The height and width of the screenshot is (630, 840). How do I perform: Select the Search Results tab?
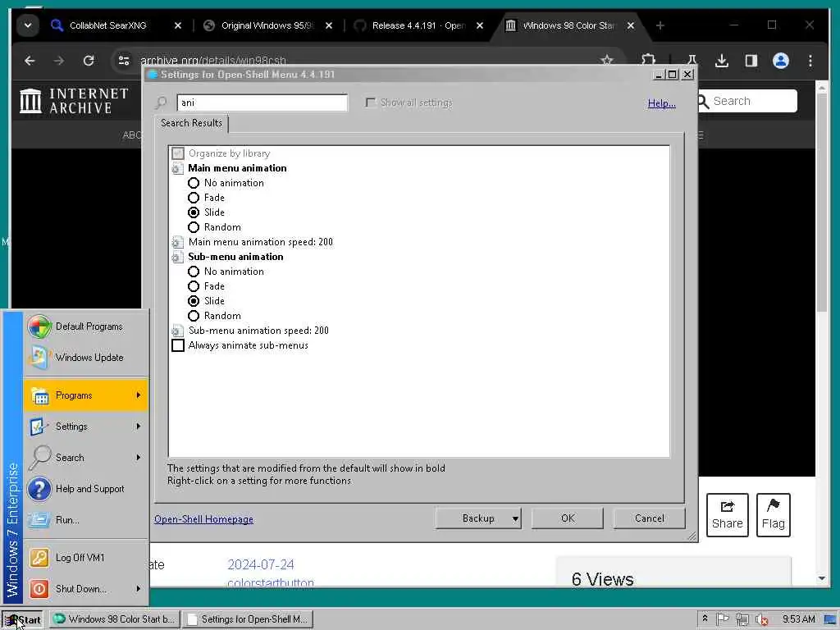click(x=191, y=123)
